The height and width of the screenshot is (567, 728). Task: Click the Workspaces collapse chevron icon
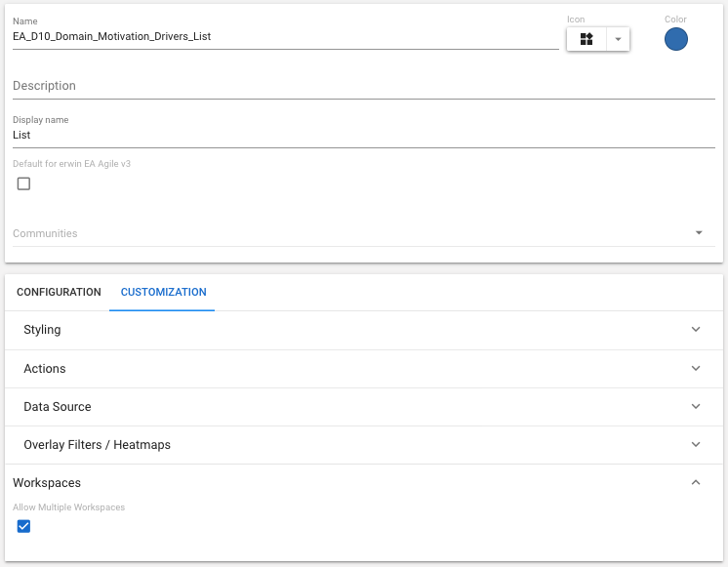[x=696, y=483]
